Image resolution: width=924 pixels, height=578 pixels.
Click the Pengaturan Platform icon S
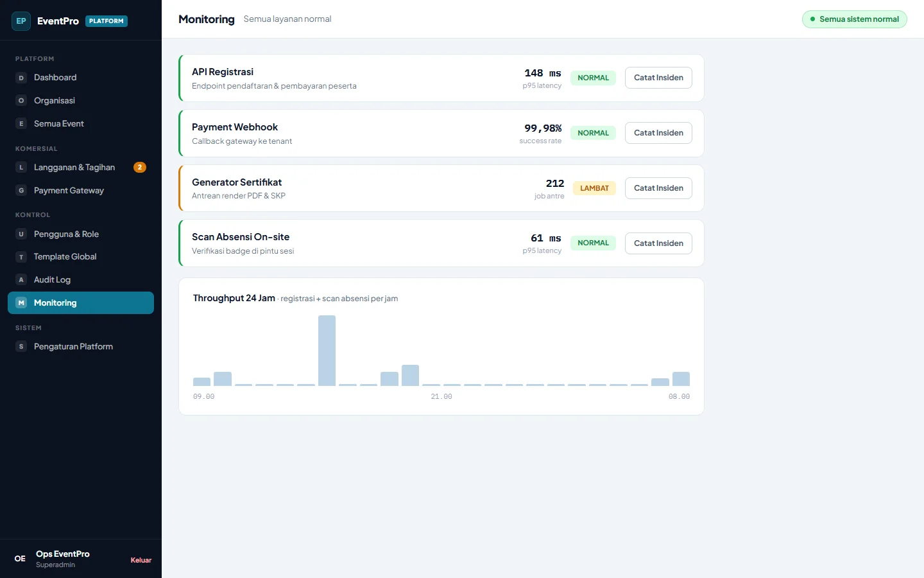[x=21, y=347]
